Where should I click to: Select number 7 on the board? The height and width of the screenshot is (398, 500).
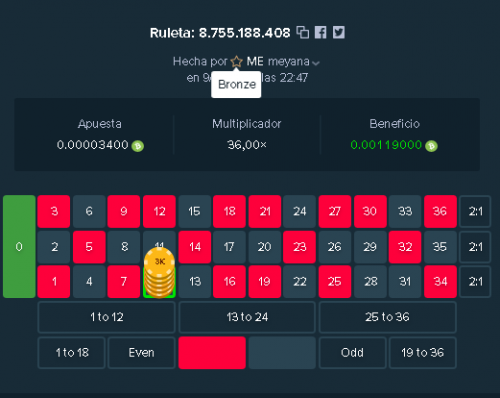[124, 282]
